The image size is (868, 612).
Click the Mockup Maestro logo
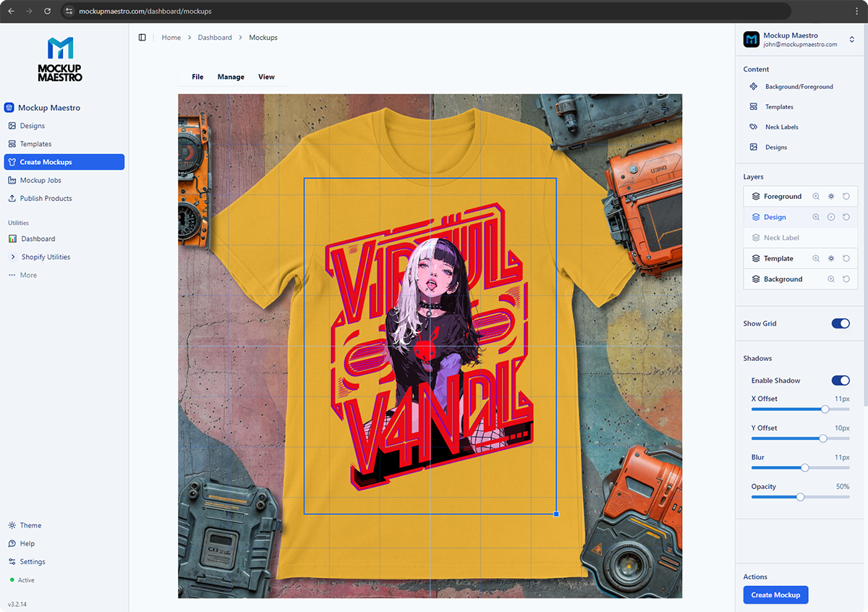tap(60, 59)
